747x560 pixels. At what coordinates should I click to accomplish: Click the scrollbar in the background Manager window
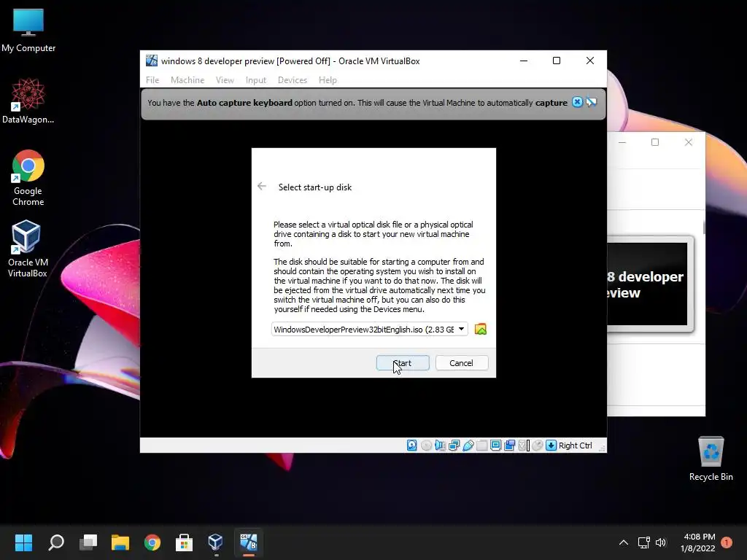pos(704,227)
